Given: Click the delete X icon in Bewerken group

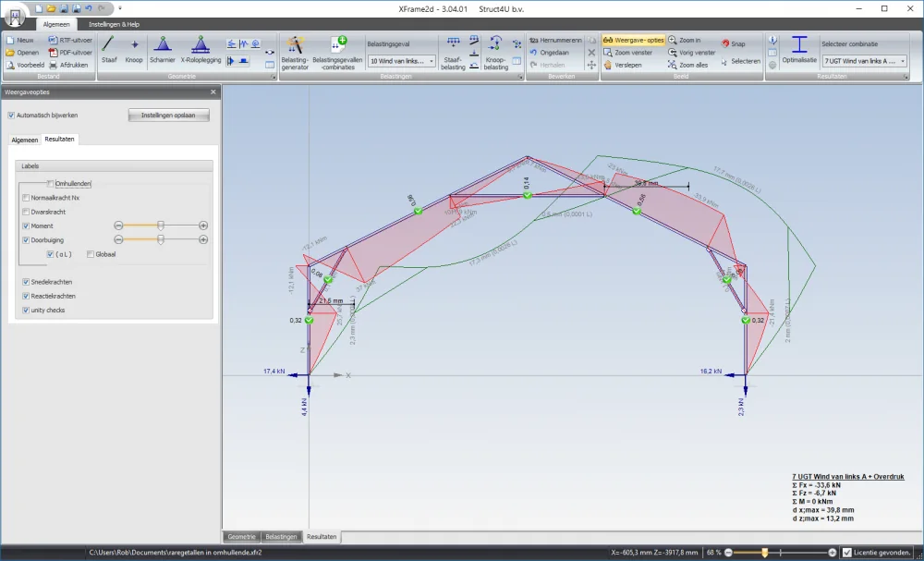Looking at the screenshot, I should coord(591,53).
